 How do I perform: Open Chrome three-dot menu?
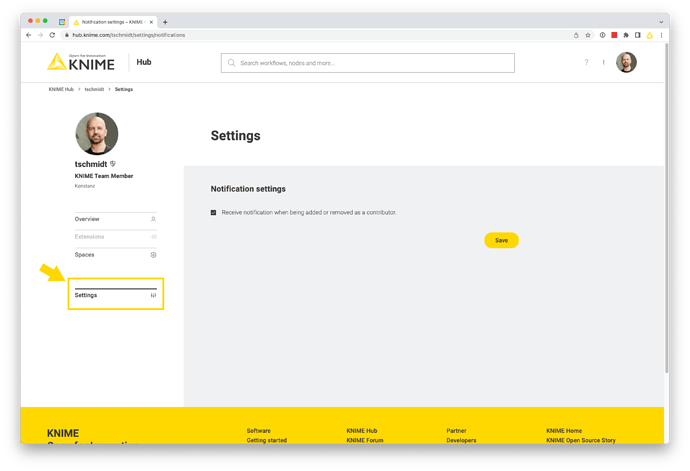[661, 35]
